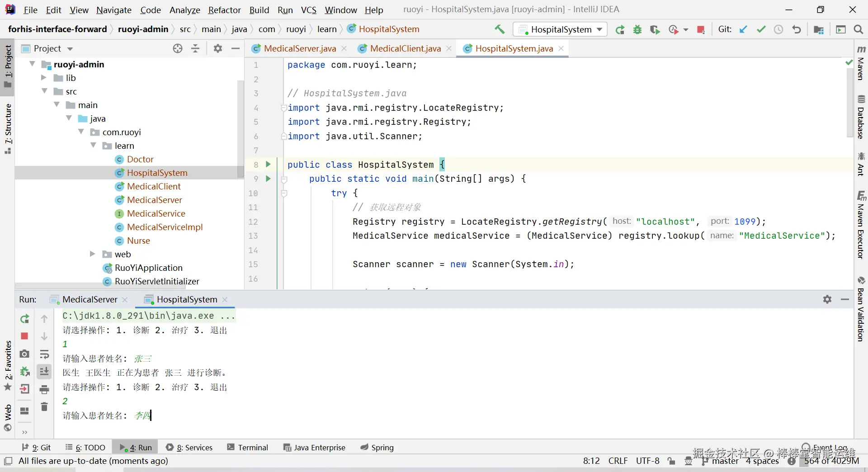Expand the web folder in project tree
868x472 pixels.
pos(92,254)
